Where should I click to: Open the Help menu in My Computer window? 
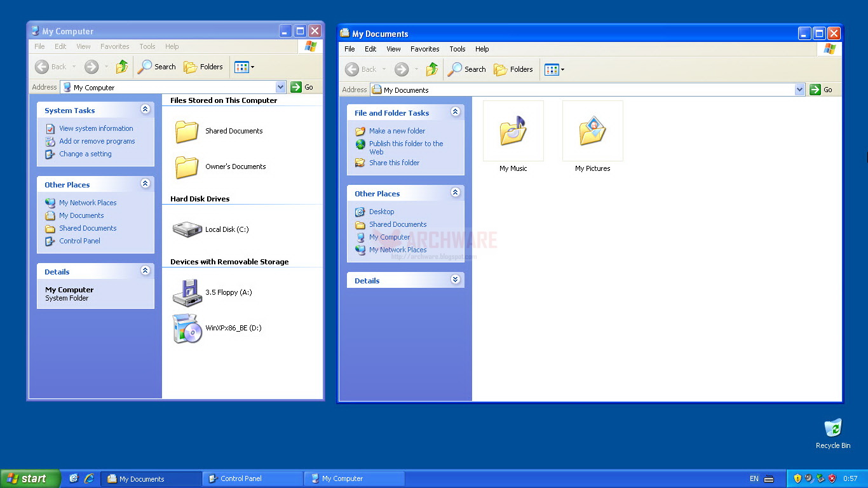(x=172, y=46)
